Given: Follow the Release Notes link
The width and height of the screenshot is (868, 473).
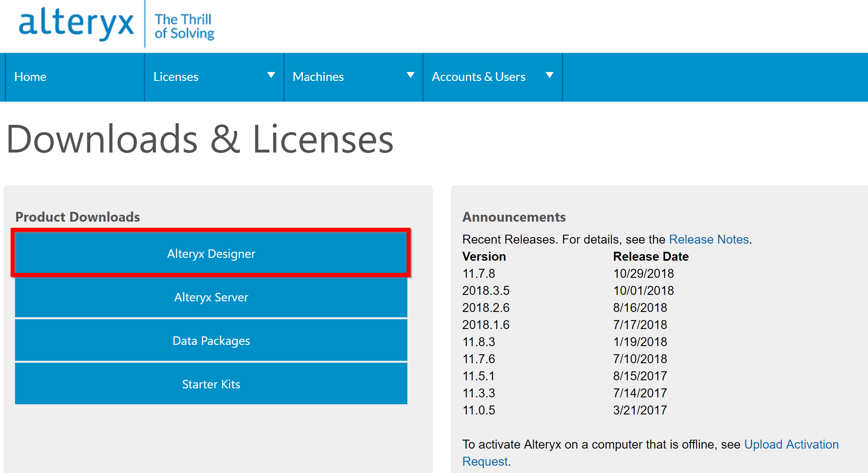Looking at the screenshot, I should [709, 239].
